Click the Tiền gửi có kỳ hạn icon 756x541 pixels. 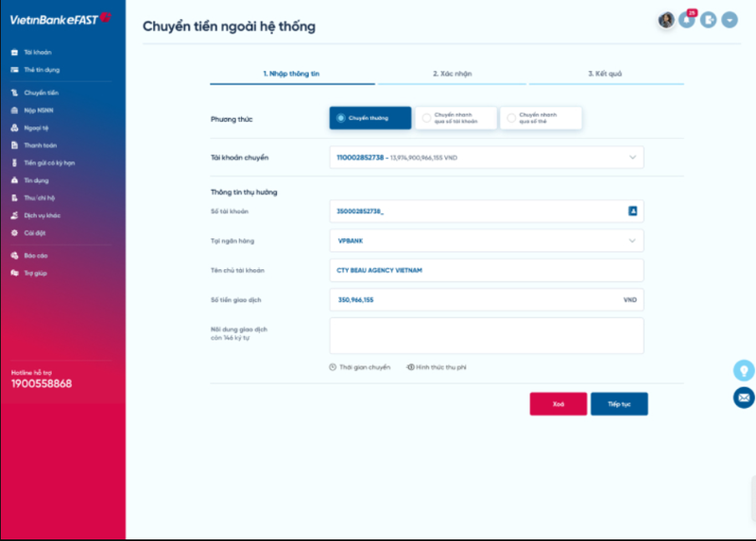[x=14, y=162]
